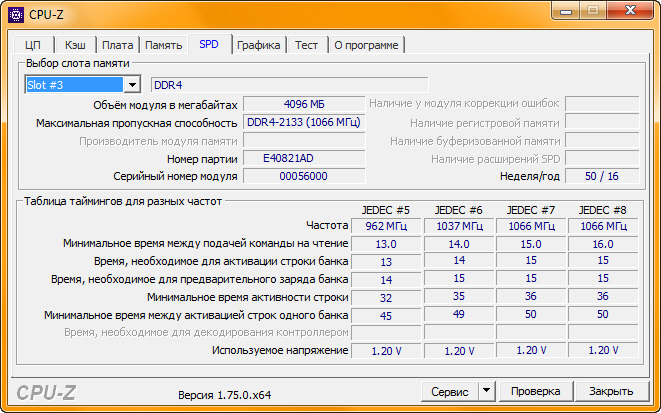This screenshot has height=413, width=661.
Task: Click the Неделя/год label
Action: 530,176
